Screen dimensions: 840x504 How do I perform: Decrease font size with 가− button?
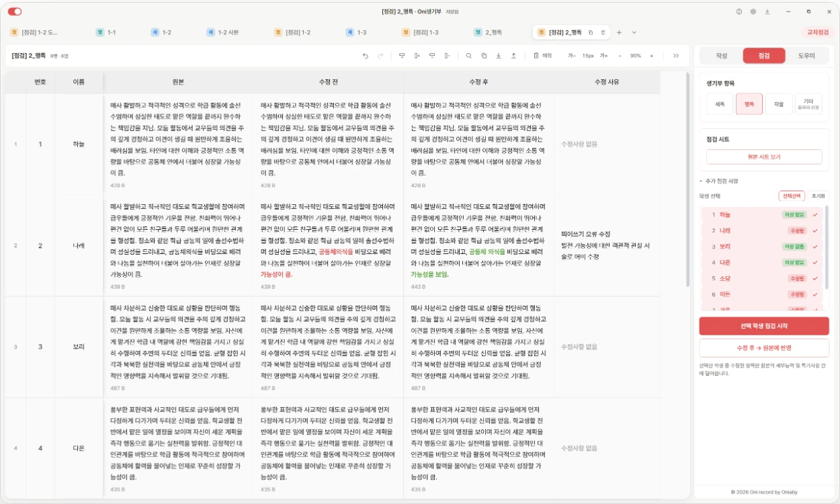(572, 56)
